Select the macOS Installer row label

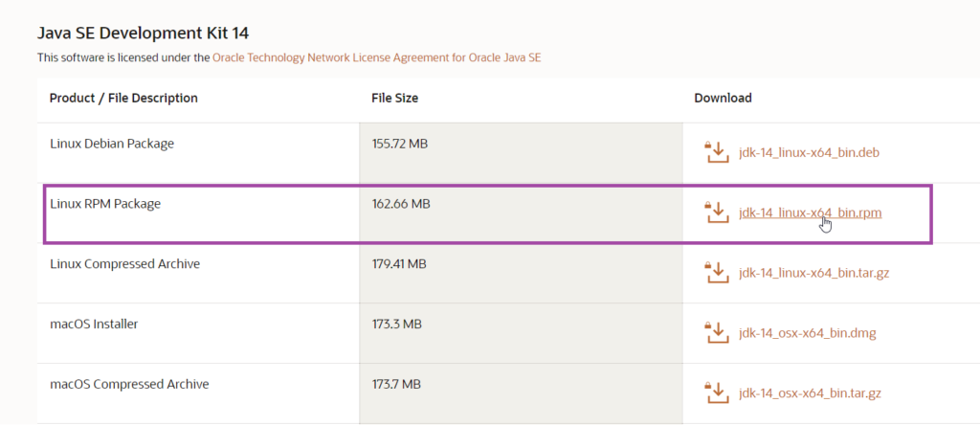click(94, 324)
